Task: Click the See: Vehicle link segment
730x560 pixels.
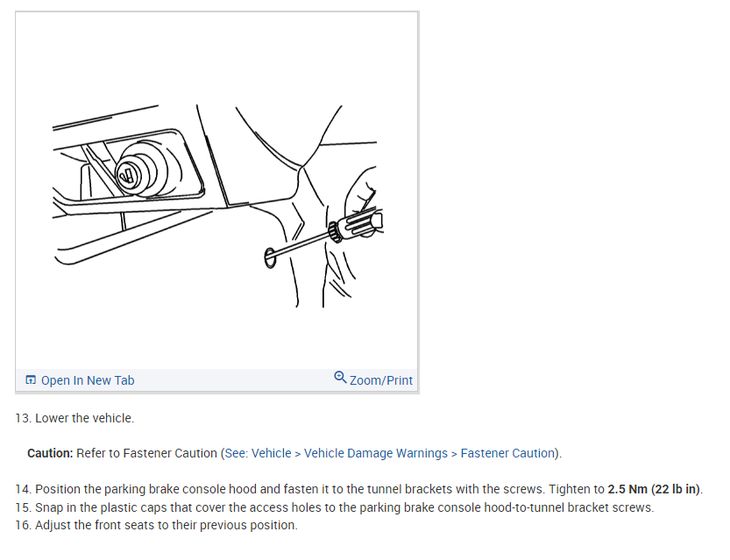Action: pyautogui.click(x=258, y=453)
